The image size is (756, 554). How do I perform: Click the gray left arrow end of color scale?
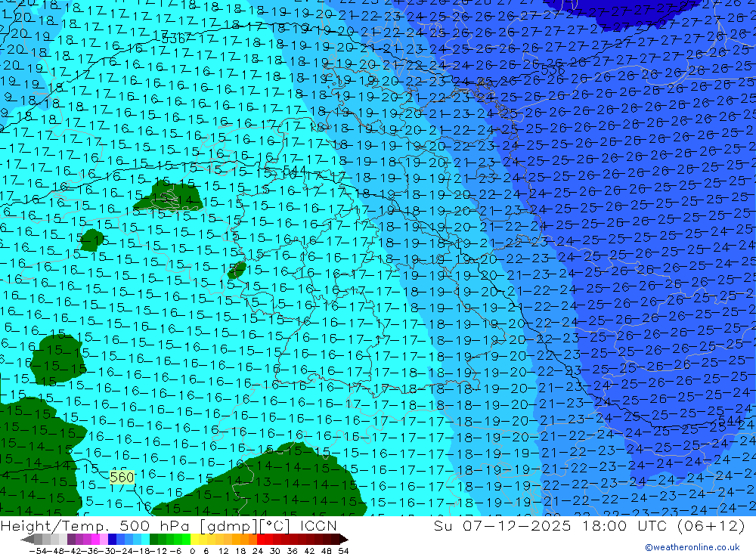[27, 540]
